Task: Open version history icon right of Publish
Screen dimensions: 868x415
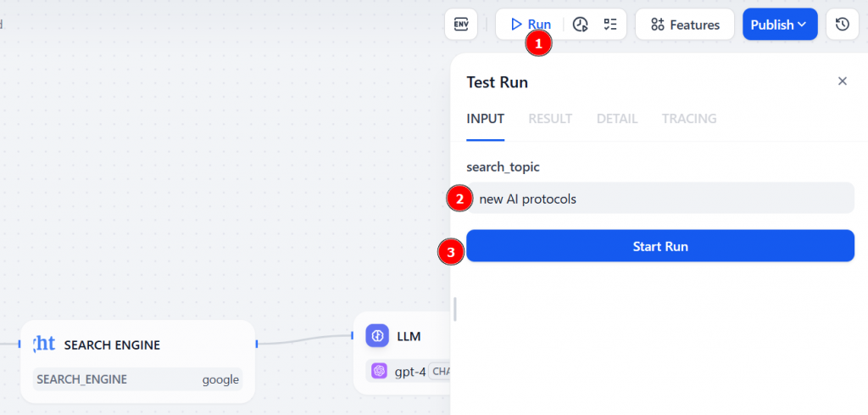Action: [842, 25]
